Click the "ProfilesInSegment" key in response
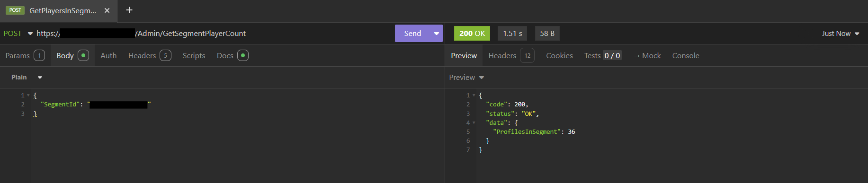The image size is (868, 183). pyautogui.click(x=527, y=132)
